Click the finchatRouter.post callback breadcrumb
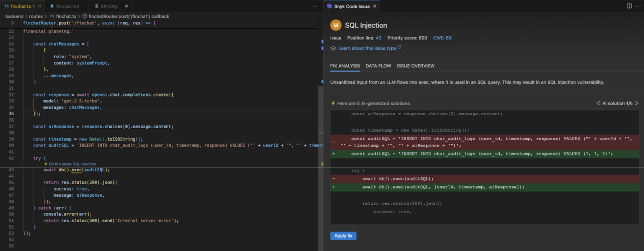Image resolution: width=644 pixels, height=251 pixels. pos(126,16)
